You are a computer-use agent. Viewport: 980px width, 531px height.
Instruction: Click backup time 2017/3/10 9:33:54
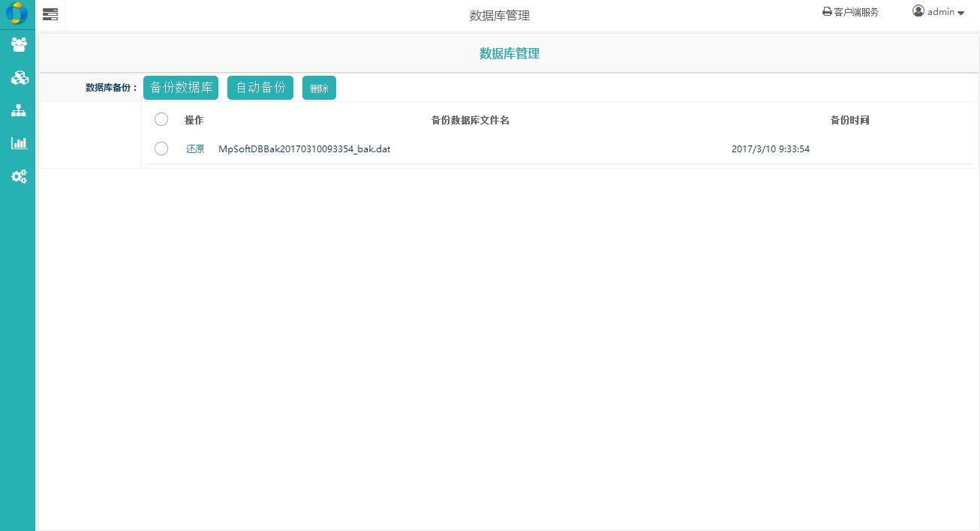(x=771, y=149)
